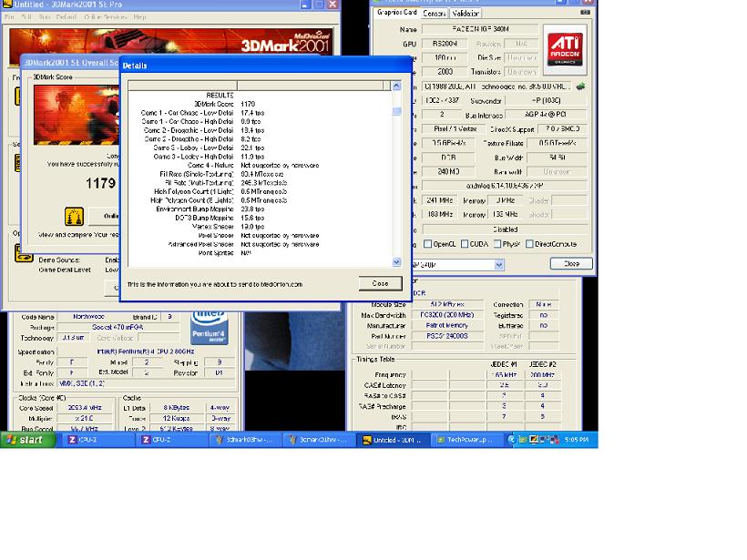The height and width of the screenshot is (560, 747).
Task: Click the Part Number field in CPU-Z memory
Action: click(x=447, y=336)
